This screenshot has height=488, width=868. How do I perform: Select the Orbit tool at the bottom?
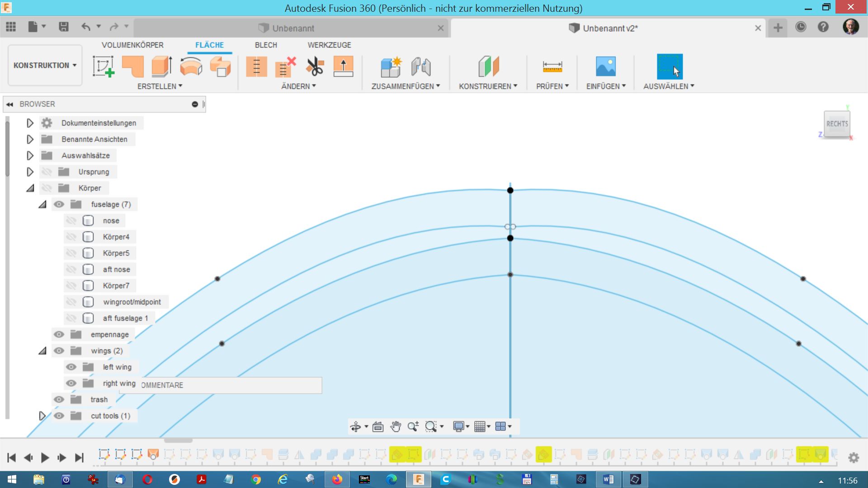coord(357,426)
